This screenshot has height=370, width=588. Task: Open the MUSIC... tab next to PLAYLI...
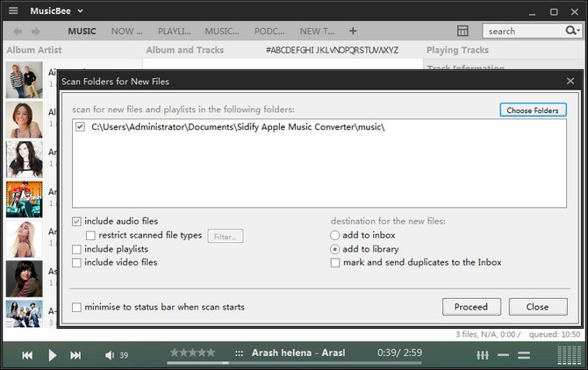(x=222, y=31)
